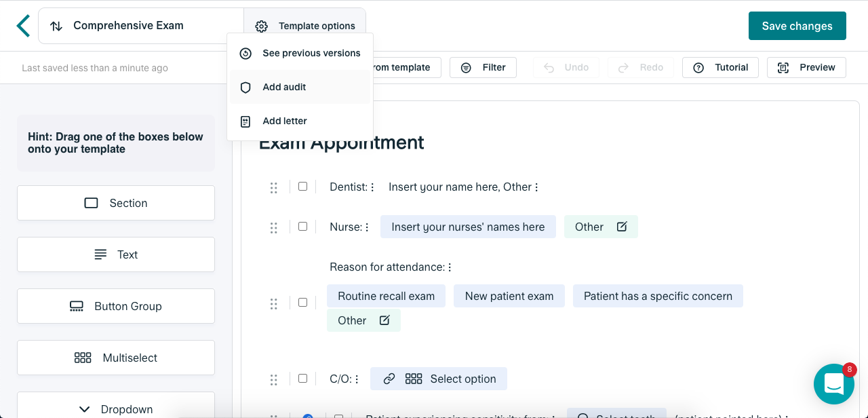868x418 pixels.
Task: Tick the checkbox on the Nurse row
Action: coord(303,227)
